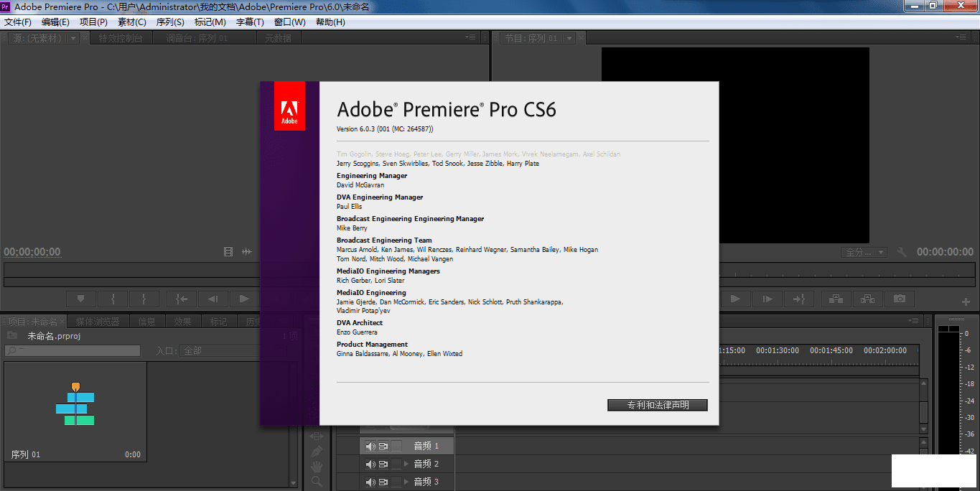
Task: Click Export Frame camera icon
Action: [900, 299]
